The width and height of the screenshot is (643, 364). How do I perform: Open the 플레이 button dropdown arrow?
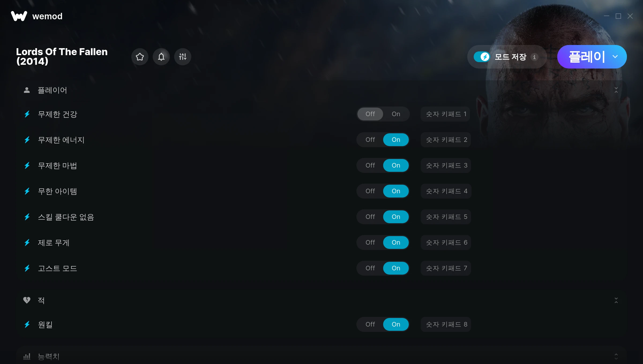[615, 57]
